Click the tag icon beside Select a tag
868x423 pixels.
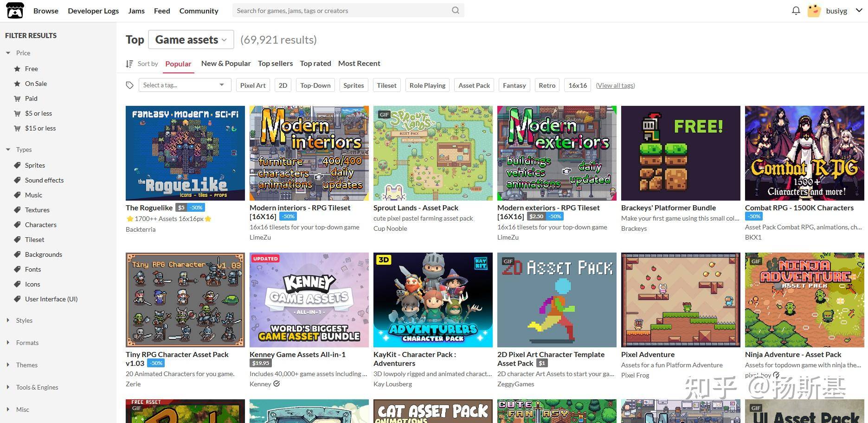click(x=130, y=85)
